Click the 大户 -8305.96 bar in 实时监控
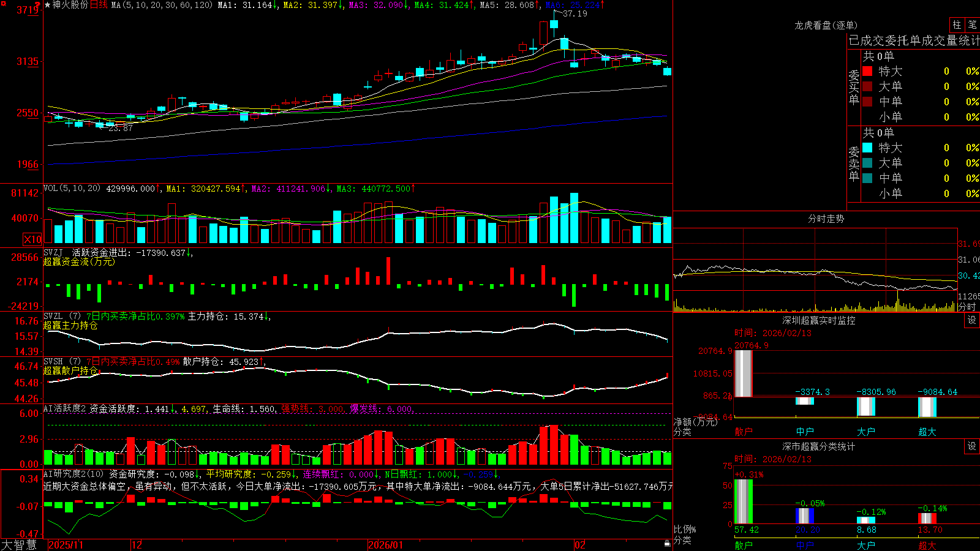980x551 pixels. pos(866,407)
